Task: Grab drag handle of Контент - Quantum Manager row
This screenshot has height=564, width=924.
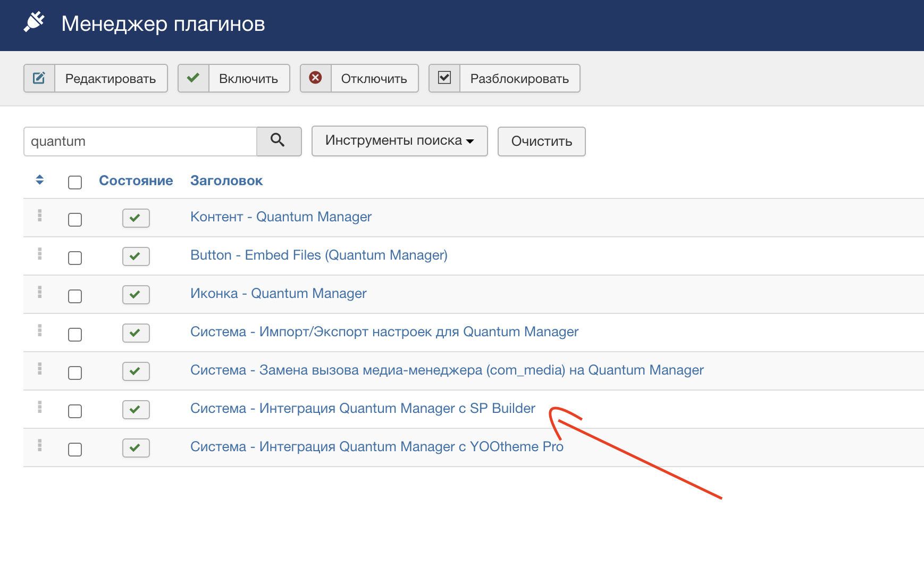Action: click(39, 216)
